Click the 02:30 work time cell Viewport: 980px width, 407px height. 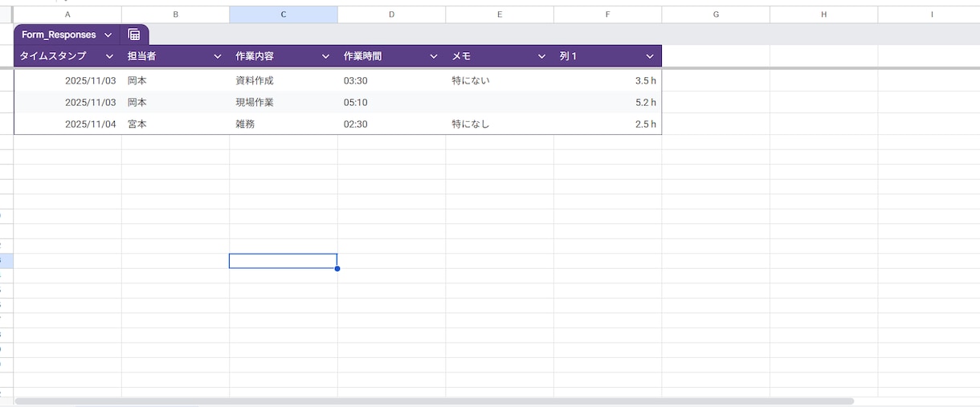click(x=391, y=124)
